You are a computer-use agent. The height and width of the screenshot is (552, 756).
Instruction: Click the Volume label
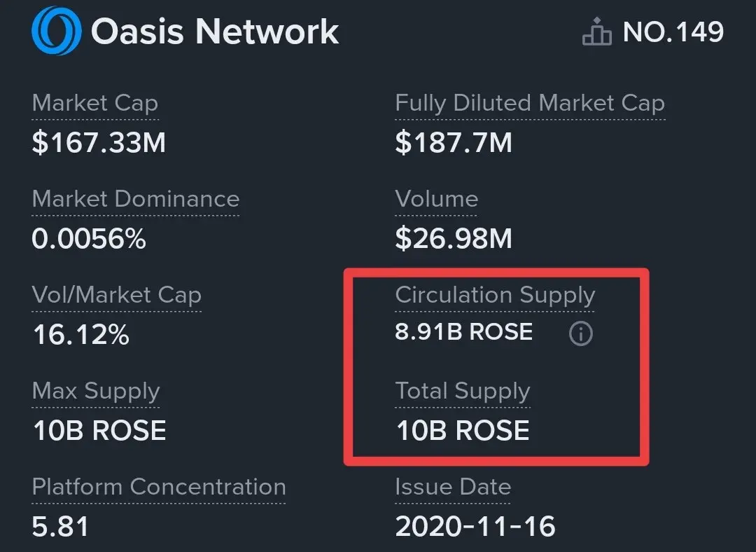coord(437,199)
